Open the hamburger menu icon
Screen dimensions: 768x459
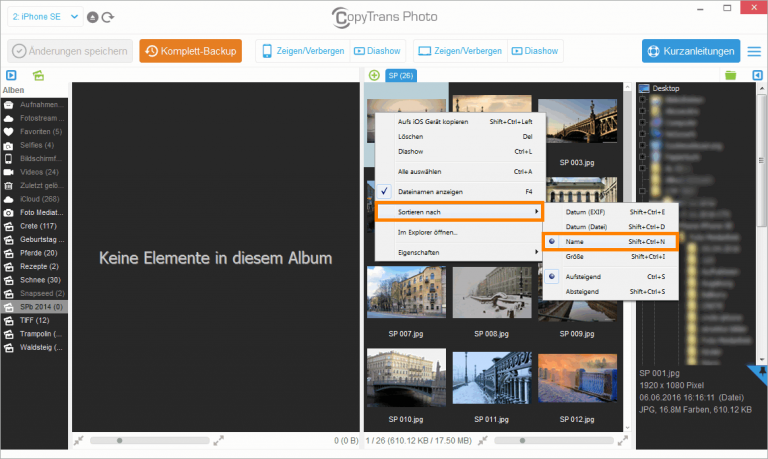click(753, 51)
